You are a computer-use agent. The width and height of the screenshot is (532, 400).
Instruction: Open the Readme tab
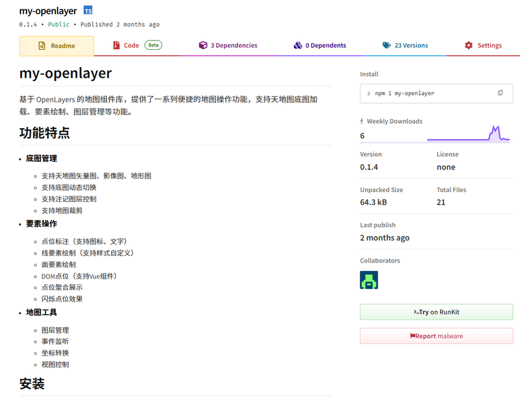(x=57, y=46)
